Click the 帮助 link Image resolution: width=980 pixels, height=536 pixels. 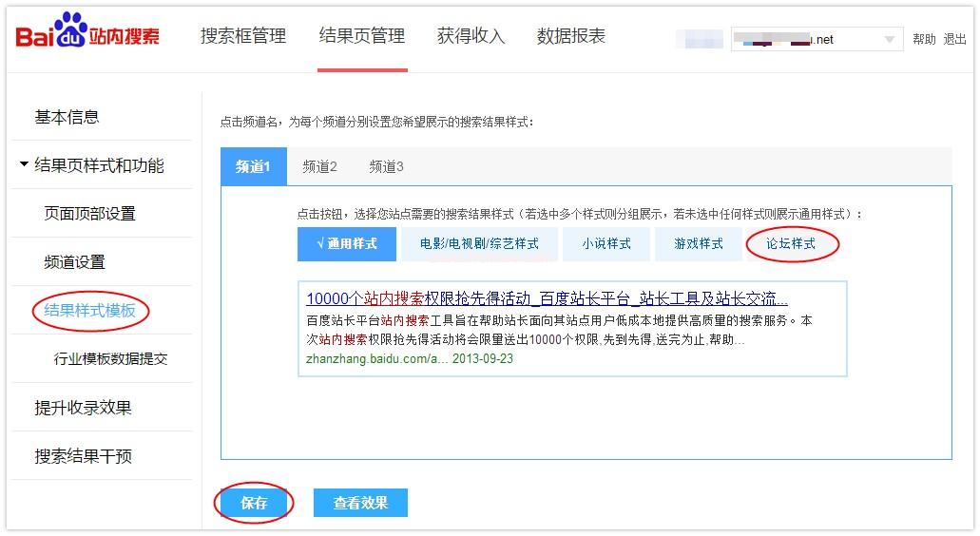coord(924,39)
